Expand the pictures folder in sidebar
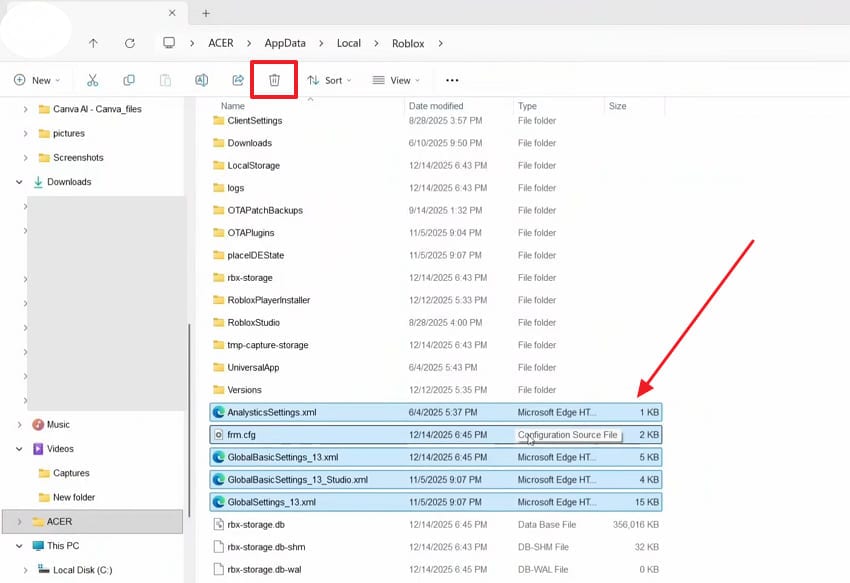This screenshot has width=850, height=583. click(x=25, y=133)
